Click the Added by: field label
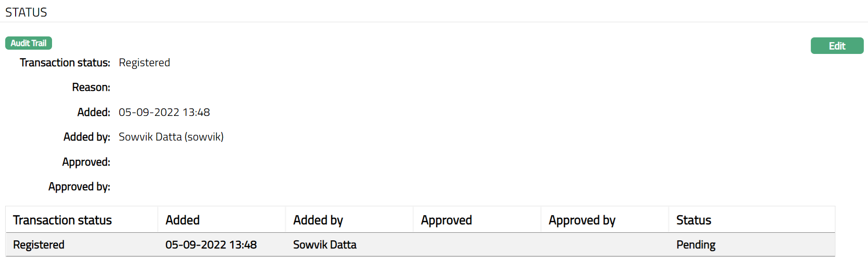The image size is (868, 264). coord(87,137)
